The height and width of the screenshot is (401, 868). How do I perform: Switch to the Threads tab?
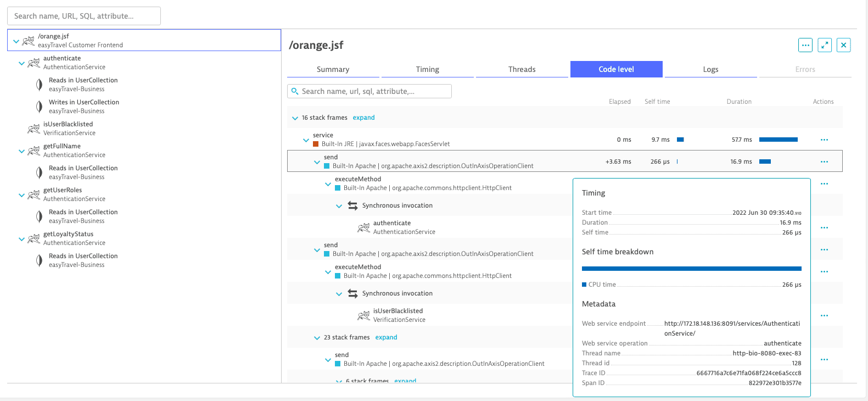(x=522, y=69)
